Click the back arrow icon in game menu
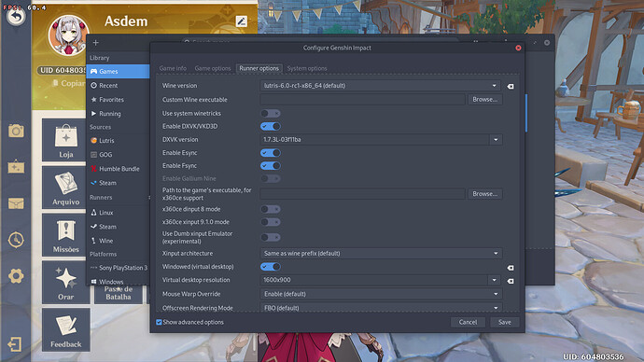This screenshot has height=362, width=644. (16, 17)
